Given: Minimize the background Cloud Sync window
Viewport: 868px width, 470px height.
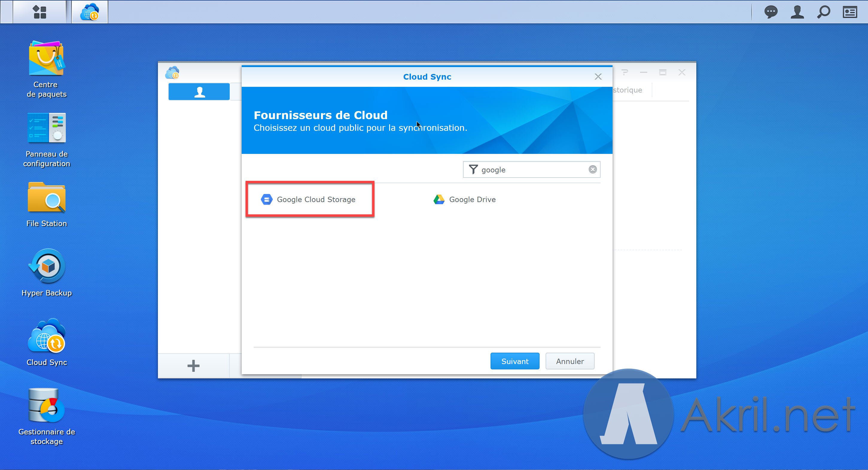Looking at the screenshot, I should point(644,72).
